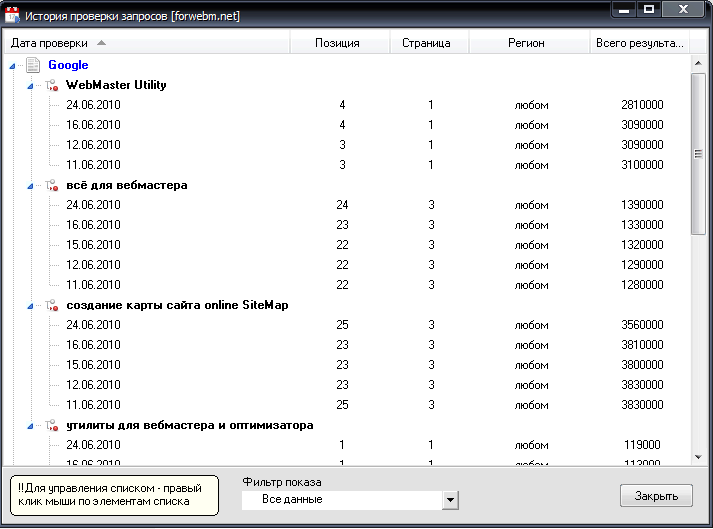Screen dimensions: 713x529
Task: Click the icon next to всё для вебмастера
Action: point(51,185)
